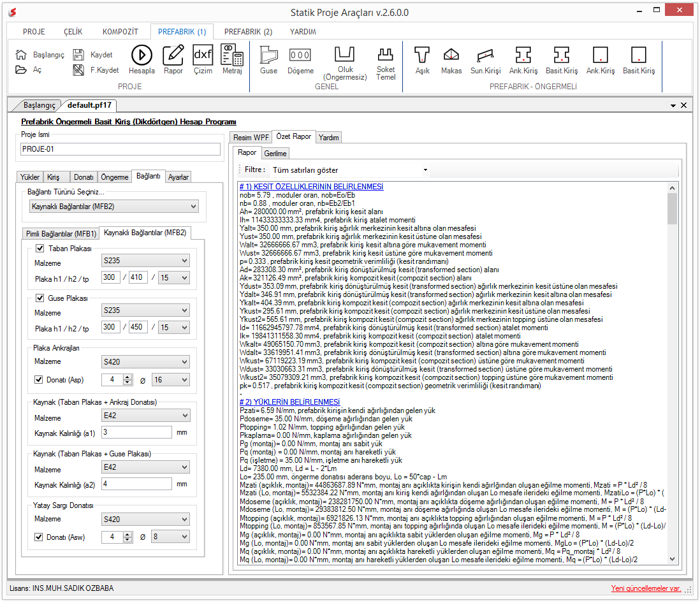Open Yatay Sargı Malzeme S420 dropdown
Image resolution: width=700 pixels, height=603 pixels.
pos(145,519)
